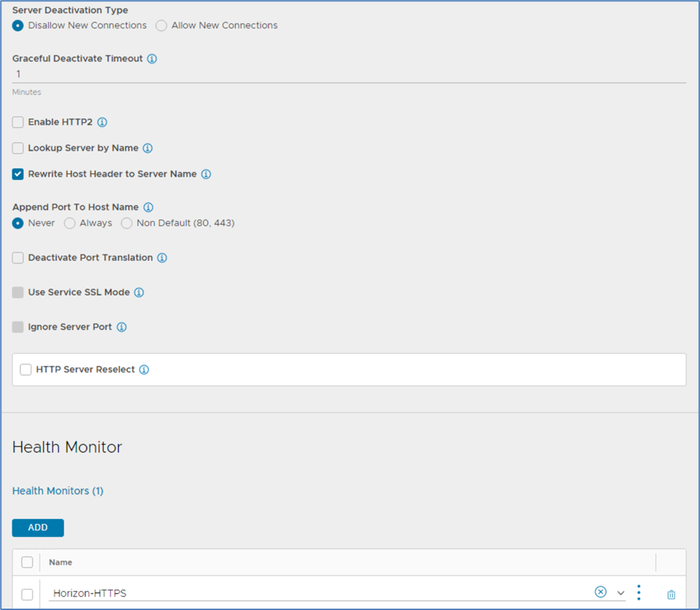Open Health Monitors (1) link
Viewport: 700px width, 610px height.
(58, 491)
